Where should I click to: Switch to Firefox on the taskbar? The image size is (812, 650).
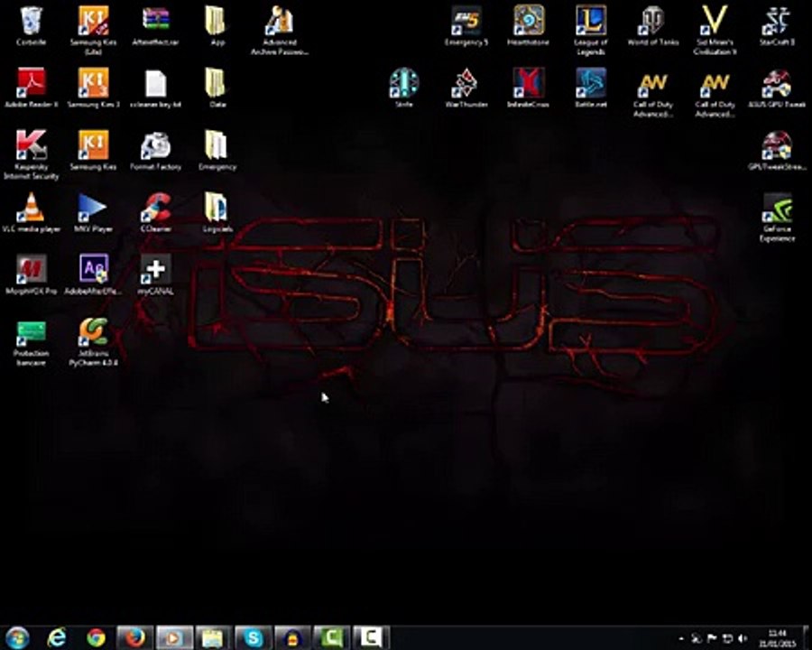coord(134,637)
